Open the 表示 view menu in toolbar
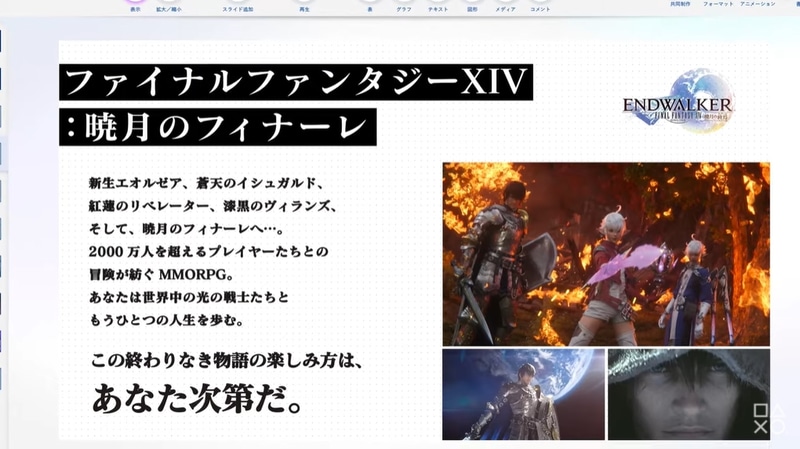Image resolution: width=800 pixels, height=449 pixels. coord(135,7)
